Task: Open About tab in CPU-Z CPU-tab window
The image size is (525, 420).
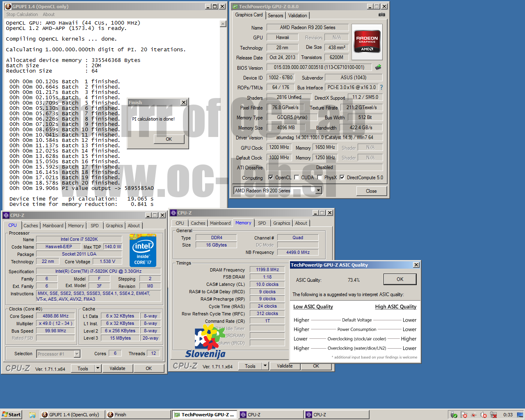Action: pyautogui.click(x=134, y=226)
